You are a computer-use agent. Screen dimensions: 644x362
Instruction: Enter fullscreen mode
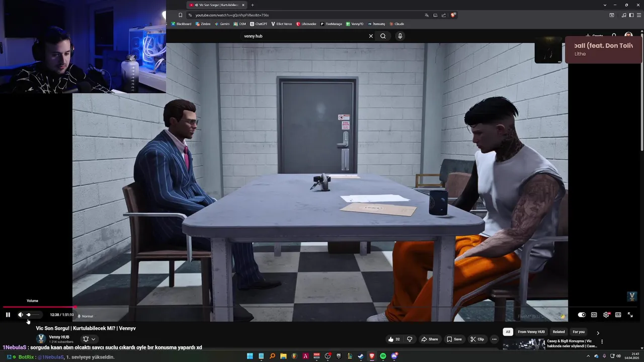coord(630,315)
